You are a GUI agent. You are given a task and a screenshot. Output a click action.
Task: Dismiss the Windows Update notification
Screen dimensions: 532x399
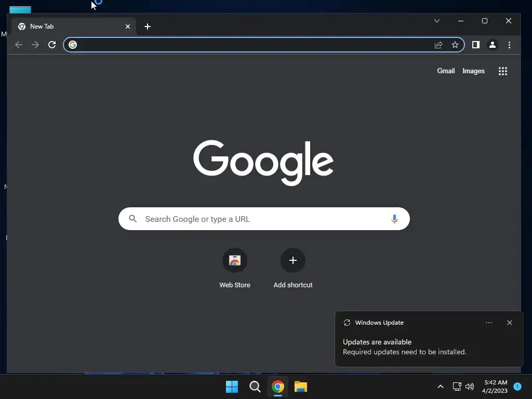[510, 323]
